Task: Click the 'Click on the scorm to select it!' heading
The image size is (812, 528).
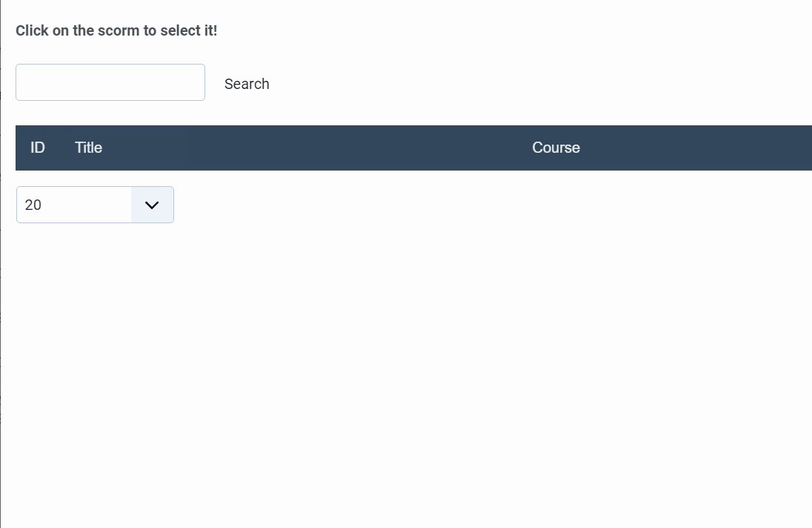Action: [x=116, y=30]
